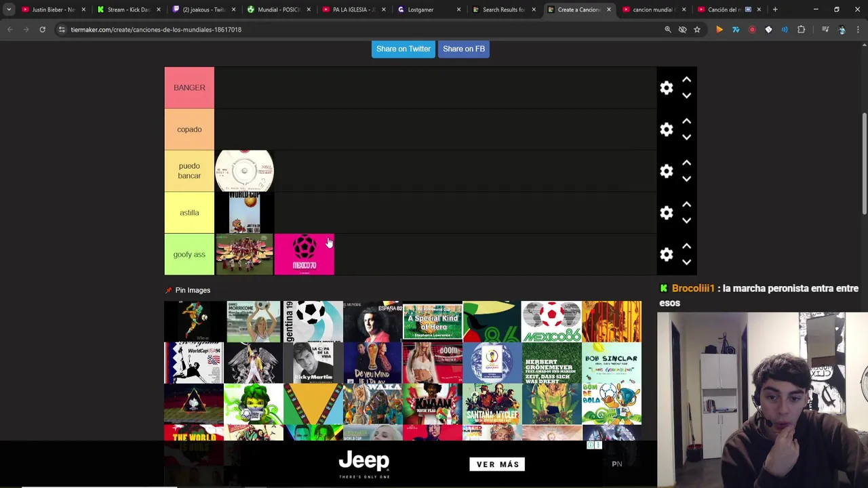Image resolution: width=868 pixels, height=488 pixels.
Task: Move astilla tier down with arrow
Action: [686, 220]
